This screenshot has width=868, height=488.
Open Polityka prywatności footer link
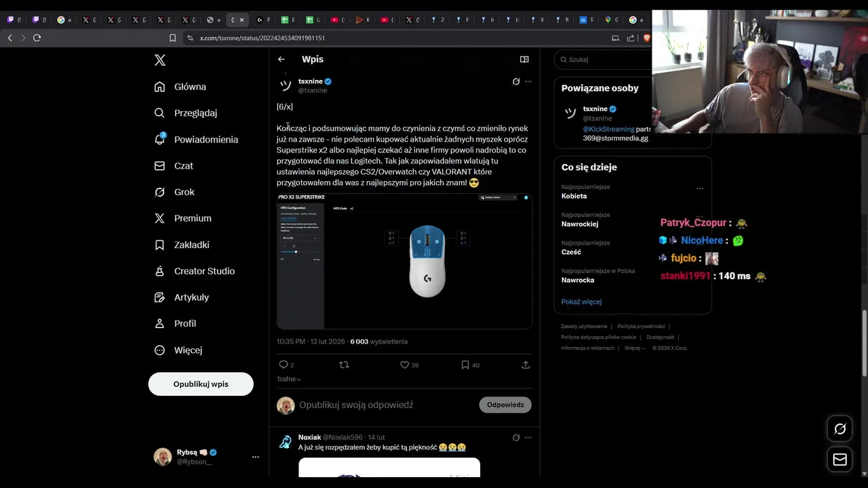[641, 327]
